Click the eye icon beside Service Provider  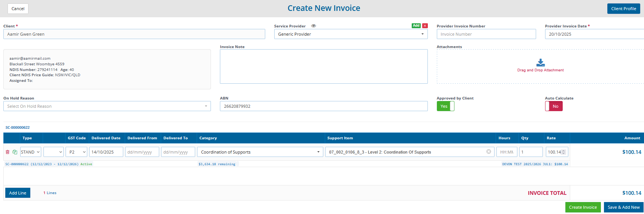tap(314, 26)
